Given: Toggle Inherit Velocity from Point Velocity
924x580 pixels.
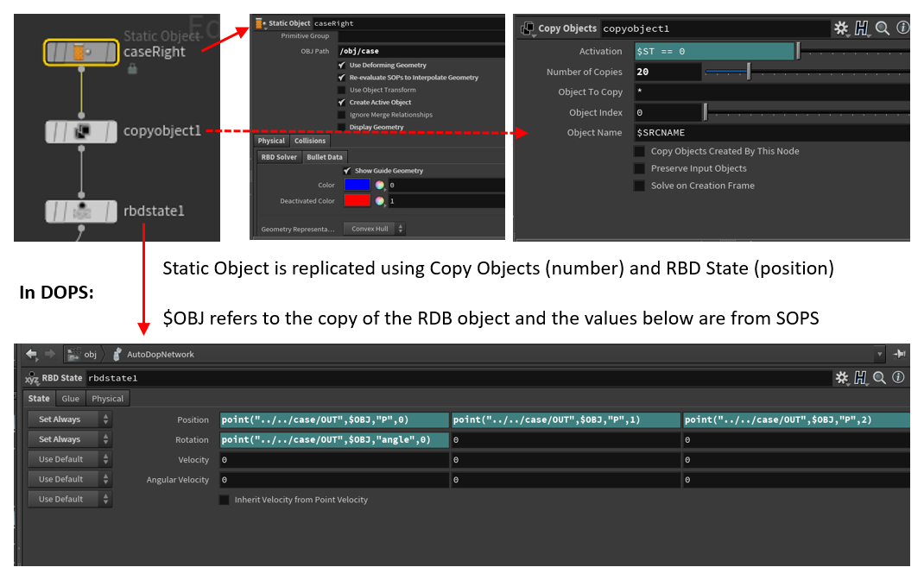Looking at the screenshot, I should [x=225, y=500].
